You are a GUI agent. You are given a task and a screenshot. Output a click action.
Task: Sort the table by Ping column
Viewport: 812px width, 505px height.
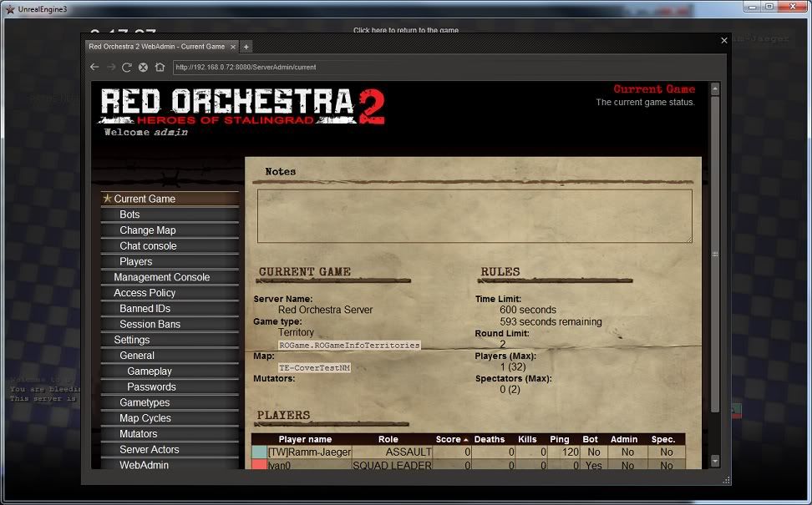pos(559,439)
